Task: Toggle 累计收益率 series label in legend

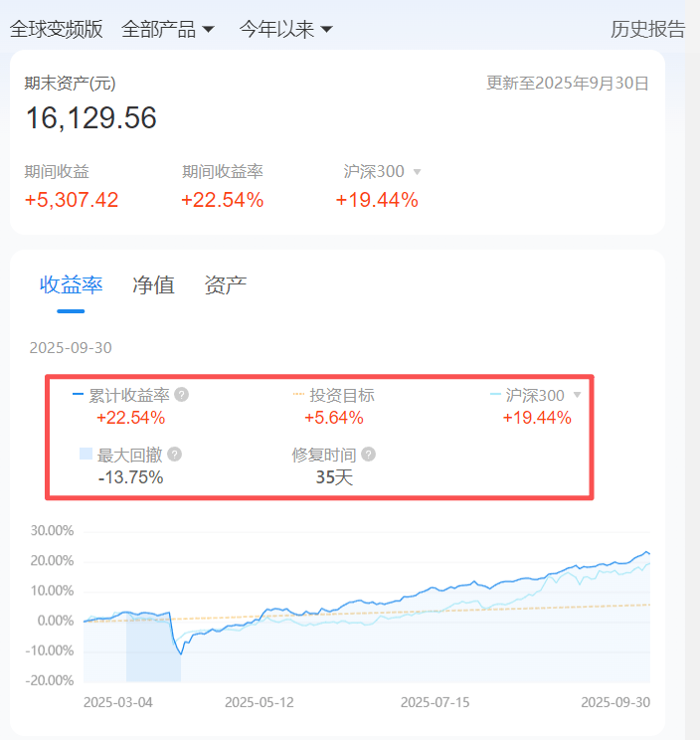Action: coord(129,395)
